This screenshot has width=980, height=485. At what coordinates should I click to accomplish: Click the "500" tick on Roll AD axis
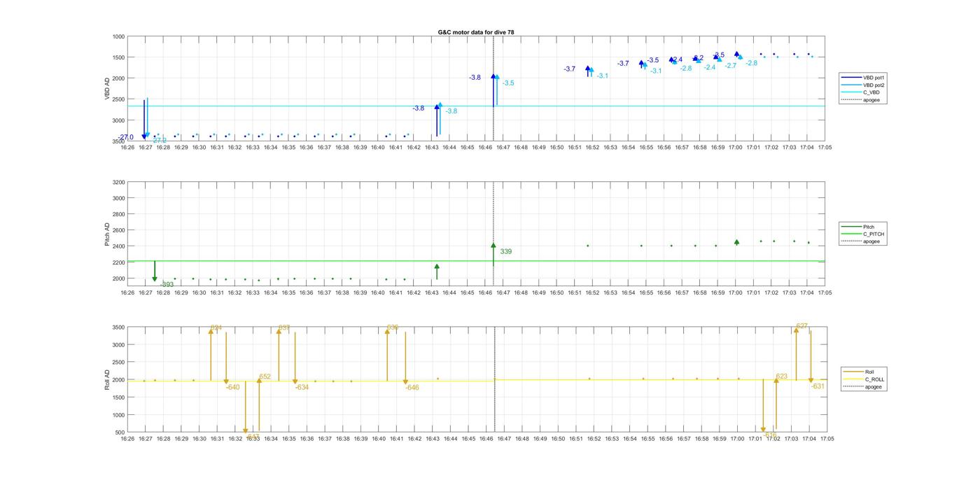pos(120,433)
